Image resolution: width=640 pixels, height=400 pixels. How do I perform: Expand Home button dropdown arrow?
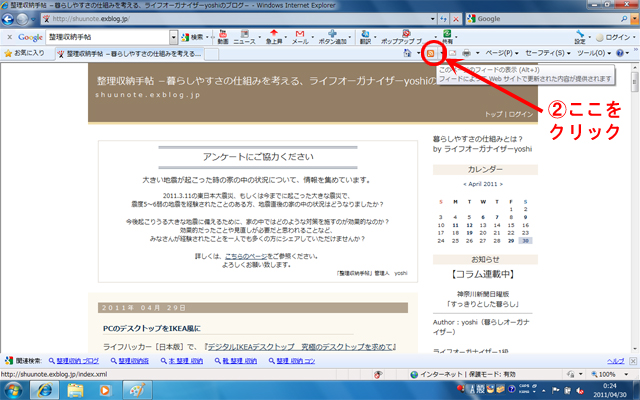coord(418,53)
